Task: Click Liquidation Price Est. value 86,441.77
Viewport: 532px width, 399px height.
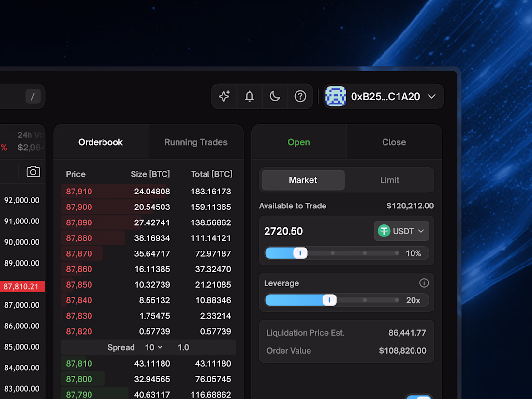Action: point(407,333)
